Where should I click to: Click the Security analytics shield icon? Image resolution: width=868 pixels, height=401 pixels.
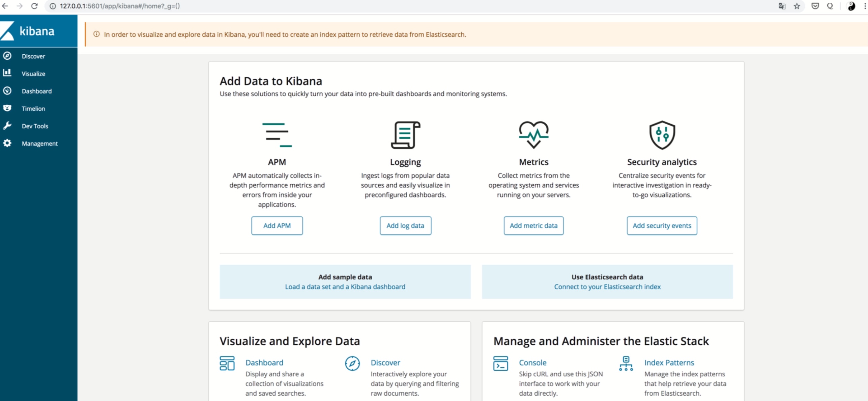pos(662,135)
